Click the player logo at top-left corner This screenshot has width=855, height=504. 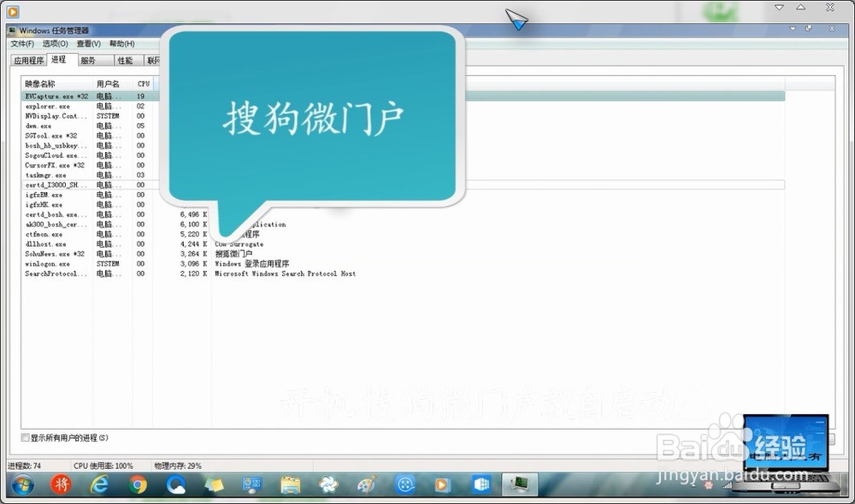click(13, 11)
